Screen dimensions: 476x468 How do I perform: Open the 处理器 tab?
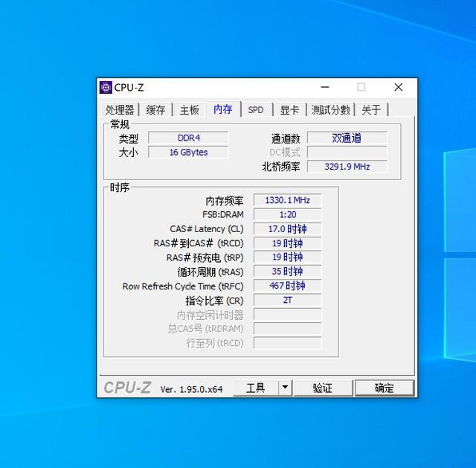point(120,109)
